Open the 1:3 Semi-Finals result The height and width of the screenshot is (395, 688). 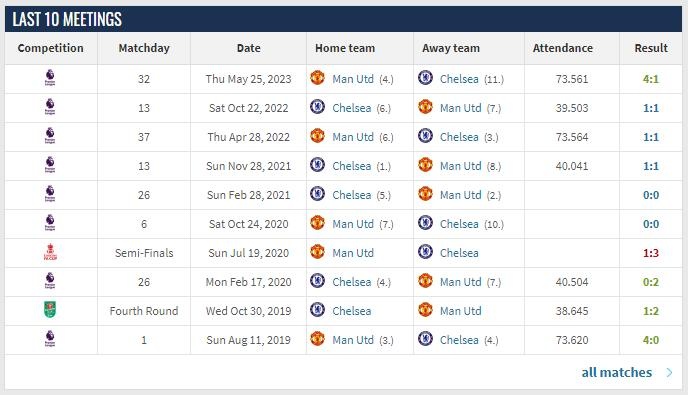pyautogui.click(x=651, y=253)
